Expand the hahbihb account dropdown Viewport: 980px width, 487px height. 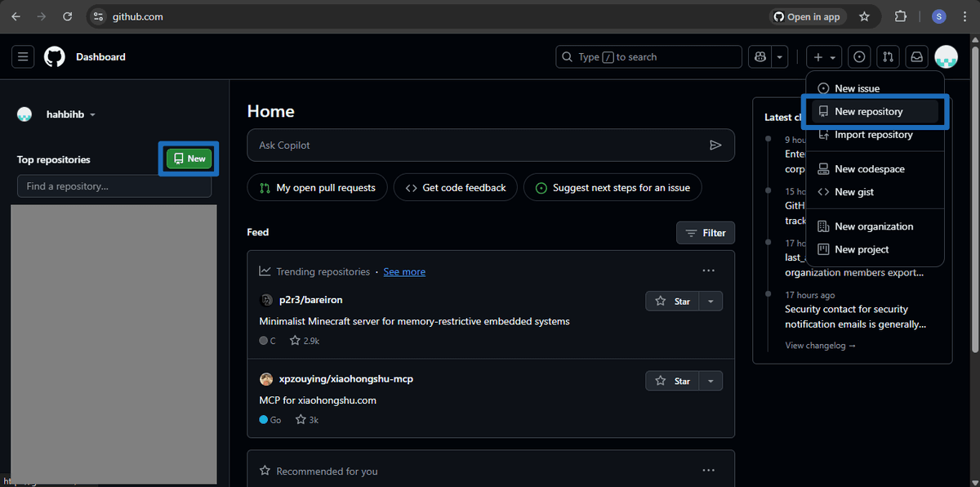pos(69,114)
